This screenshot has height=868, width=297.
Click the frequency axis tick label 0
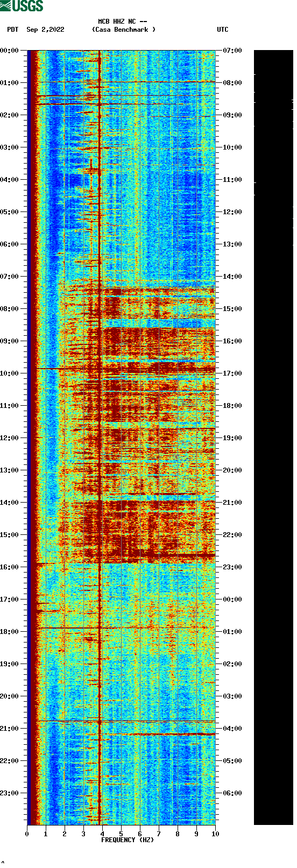click(x=27, y=834)
